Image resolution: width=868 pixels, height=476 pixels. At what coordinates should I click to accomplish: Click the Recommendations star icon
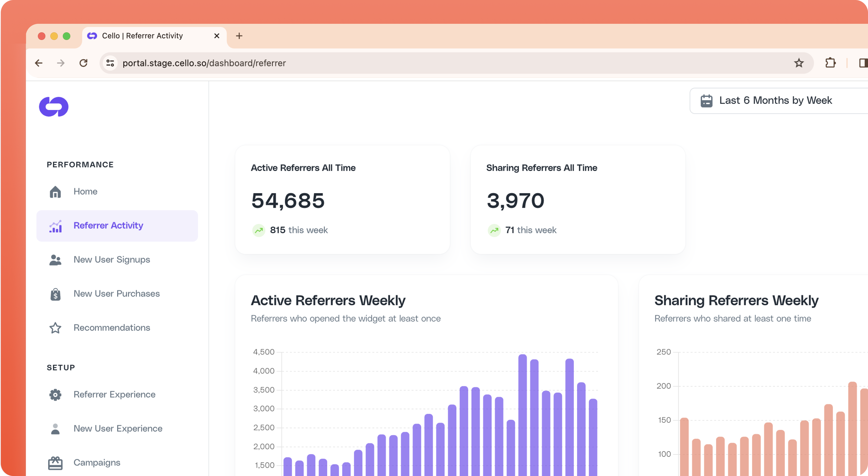point(55,328)
